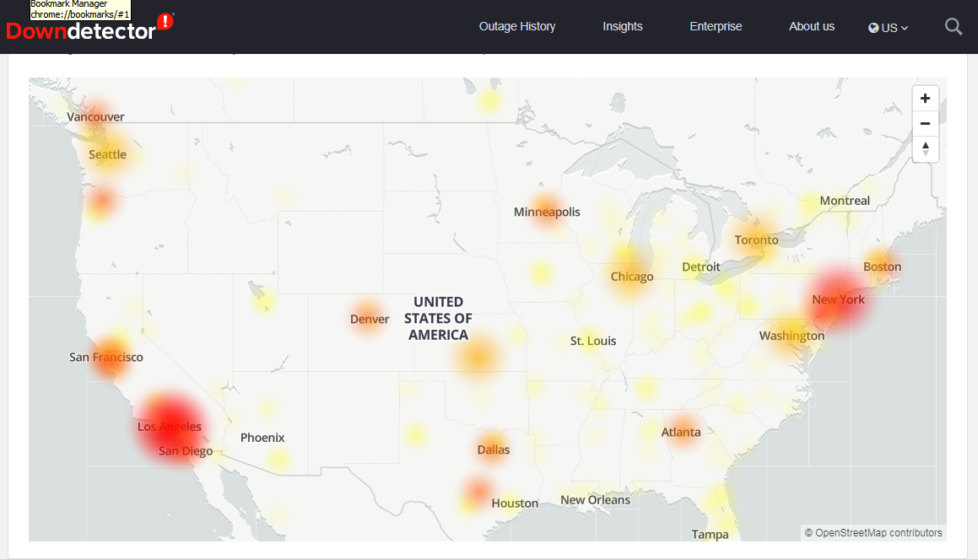Open the Outage History menu
978x560 pixels.
coord(517,26)
